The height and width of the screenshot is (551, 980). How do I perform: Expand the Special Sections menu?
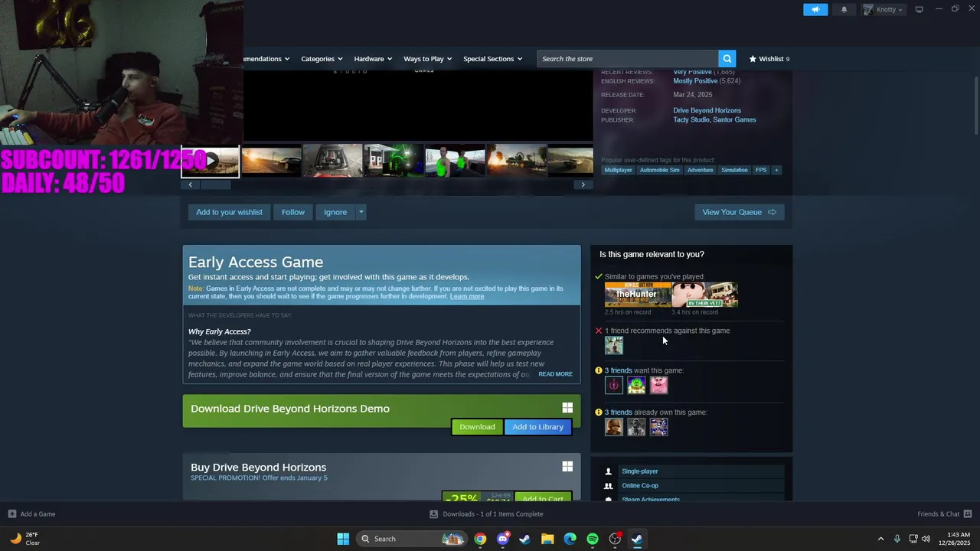[492, 58]
